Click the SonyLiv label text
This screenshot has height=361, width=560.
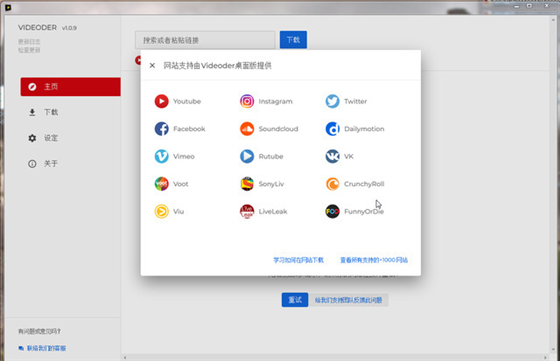coord(271,184)
